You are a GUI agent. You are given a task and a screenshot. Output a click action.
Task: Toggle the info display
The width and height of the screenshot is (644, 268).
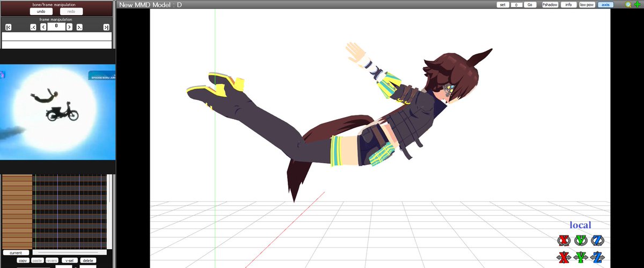click(x=568, y=4)
